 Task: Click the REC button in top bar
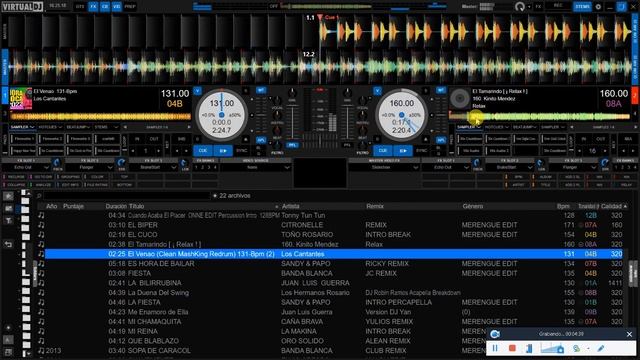(x=558, y=6)
